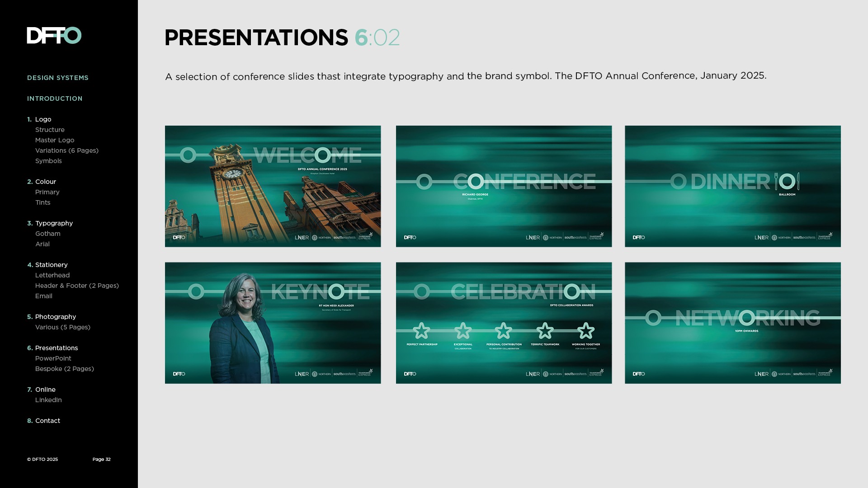Open the Header & Footer stationery page

(x=77, y=286)
